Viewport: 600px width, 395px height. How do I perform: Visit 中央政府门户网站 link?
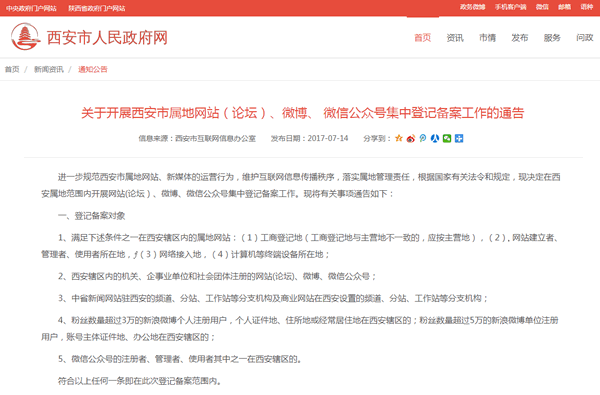point(31,8)
